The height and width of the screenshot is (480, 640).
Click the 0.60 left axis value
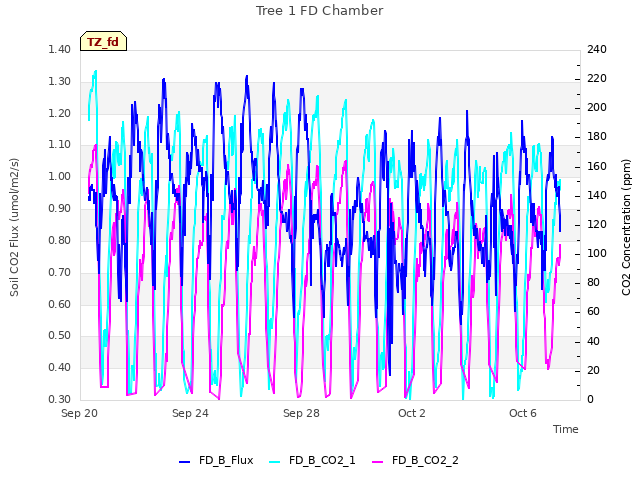[60, 304]
